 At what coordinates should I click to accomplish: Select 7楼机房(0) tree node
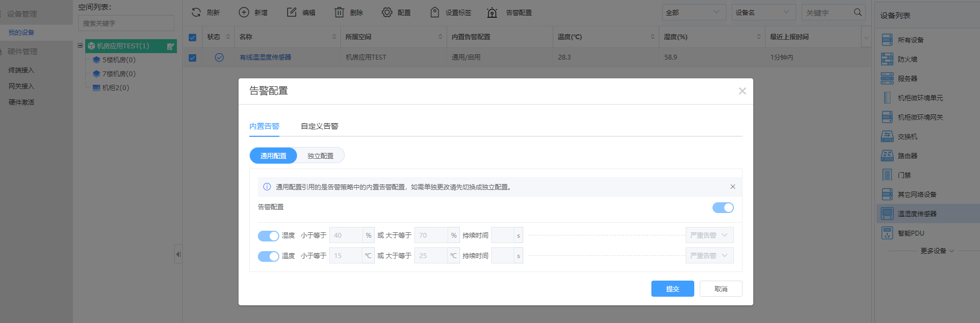pyautogui.click(x=118, y=74)
